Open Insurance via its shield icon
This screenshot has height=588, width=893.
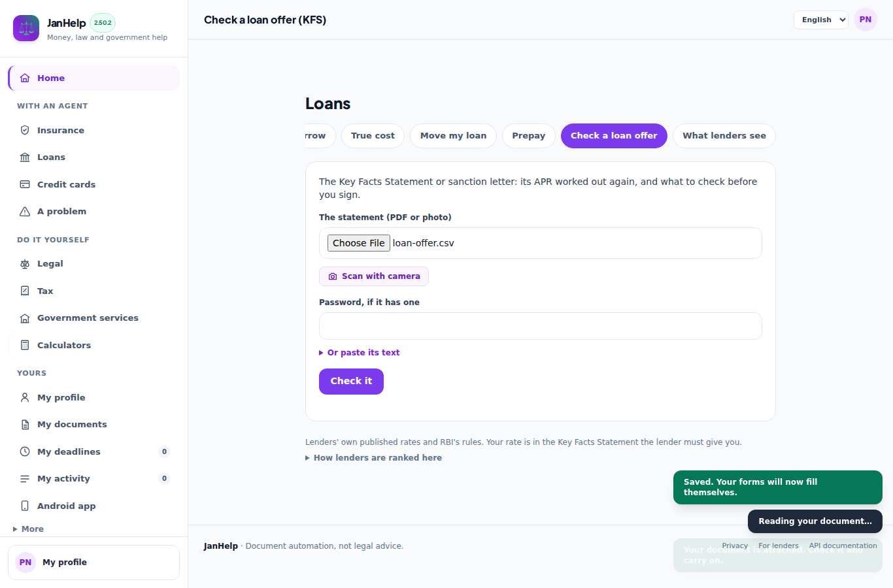pos(25,130)
